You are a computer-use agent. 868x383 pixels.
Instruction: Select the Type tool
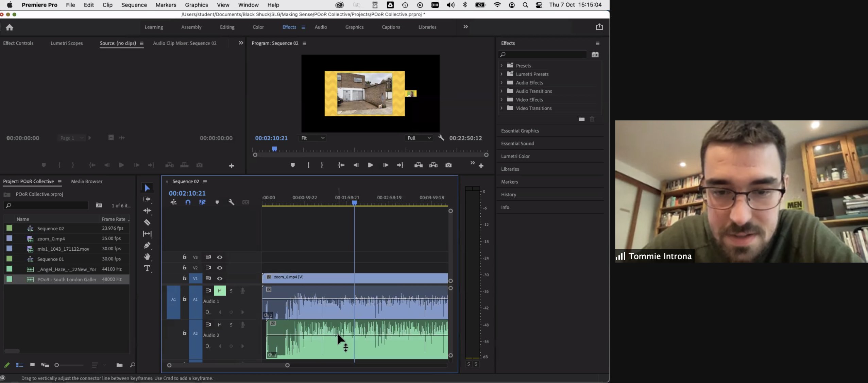click(x=147, y=268)
